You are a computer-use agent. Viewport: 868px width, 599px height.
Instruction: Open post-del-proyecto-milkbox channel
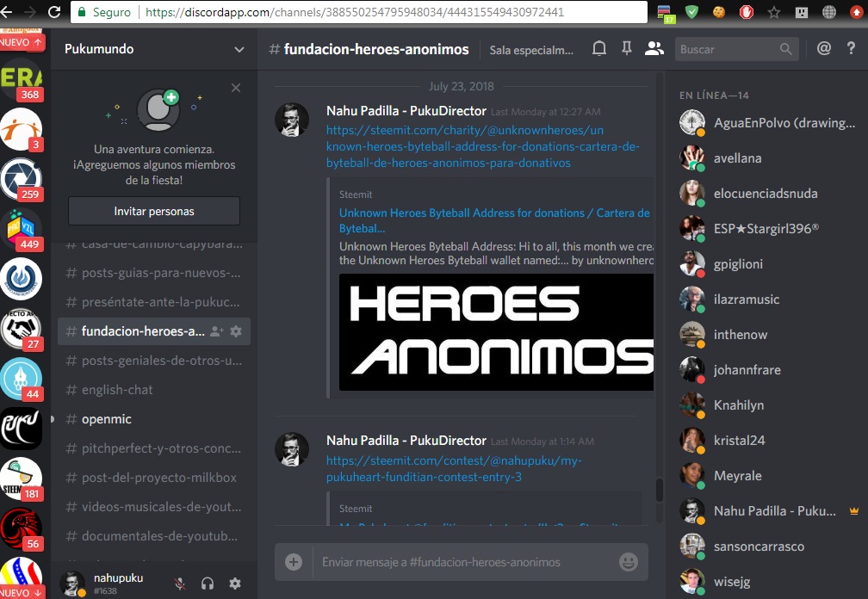[x=154, y=478]
